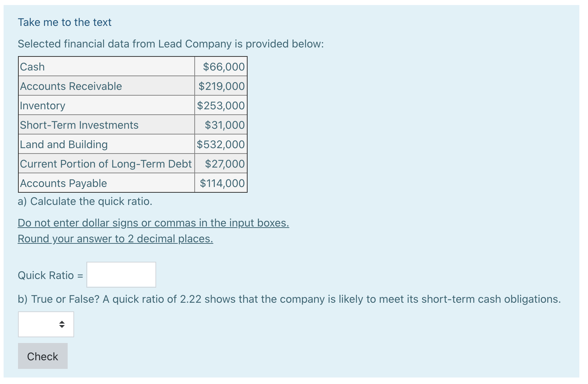Select the Cash row in the table
The width and height of the screenshot is (588, 384).
(32, 67)
